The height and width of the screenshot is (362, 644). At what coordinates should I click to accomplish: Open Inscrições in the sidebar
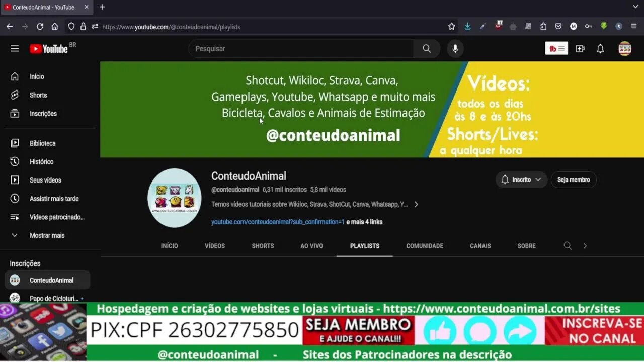tap(50, 114)
